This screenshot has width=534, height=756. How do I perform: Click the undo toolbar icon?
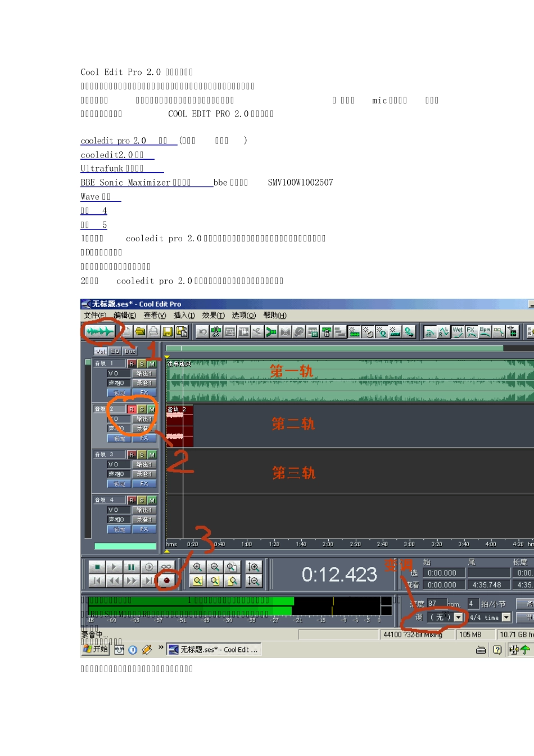202,332
